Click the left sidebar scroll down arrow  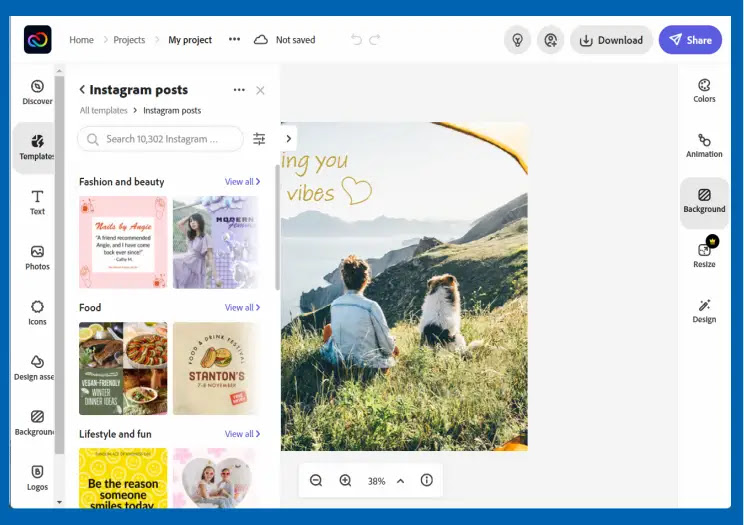coord(59,502)
